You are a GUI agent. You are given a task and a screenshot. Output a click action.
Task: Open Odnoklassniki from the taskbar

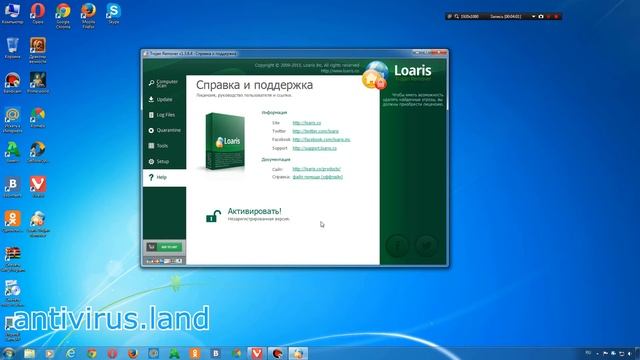click(195, 353)
